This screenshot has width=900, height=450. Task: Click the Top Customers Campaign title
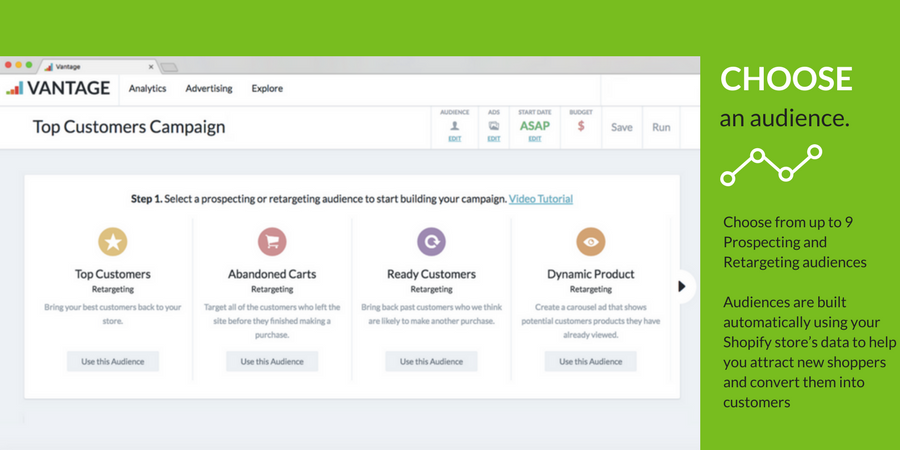click(x=129, y=127)
